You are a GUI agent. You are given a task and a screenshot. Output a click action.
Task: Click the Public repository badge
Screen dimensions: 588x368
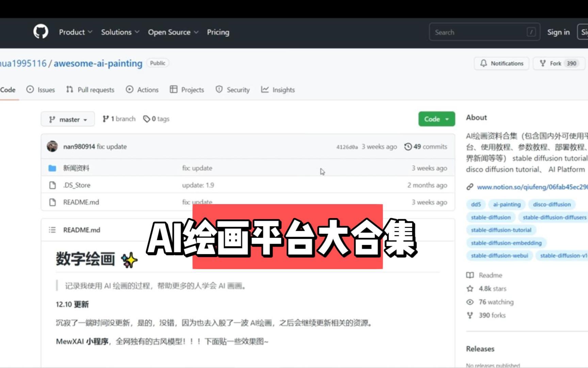[x=158, y=63]
